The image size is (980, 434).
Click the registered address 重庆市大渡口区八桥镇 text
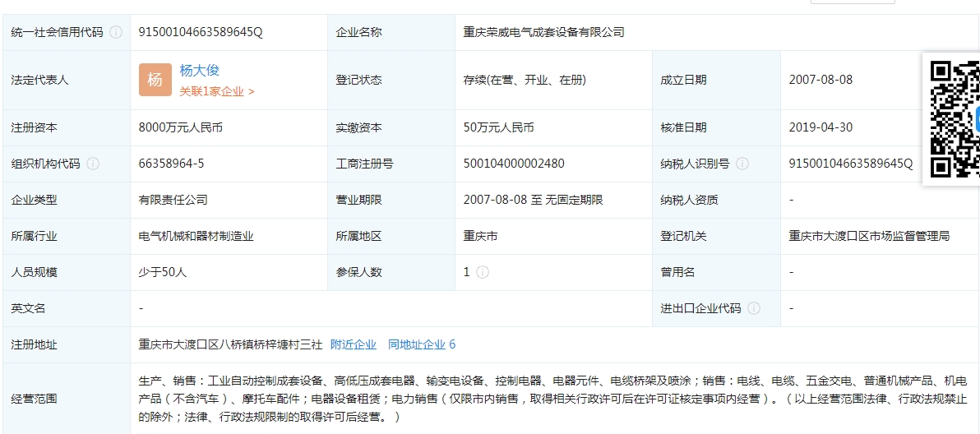[x=230, y=344]
